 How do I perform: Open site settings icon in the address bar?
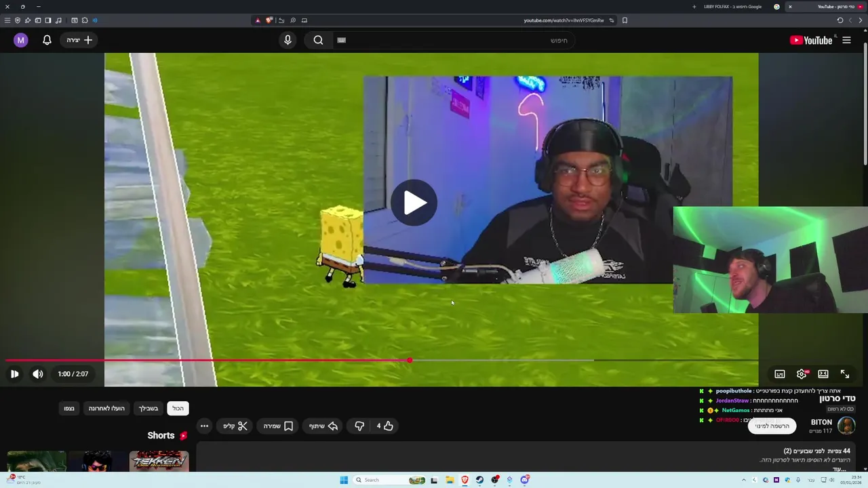tap(612, 20)
